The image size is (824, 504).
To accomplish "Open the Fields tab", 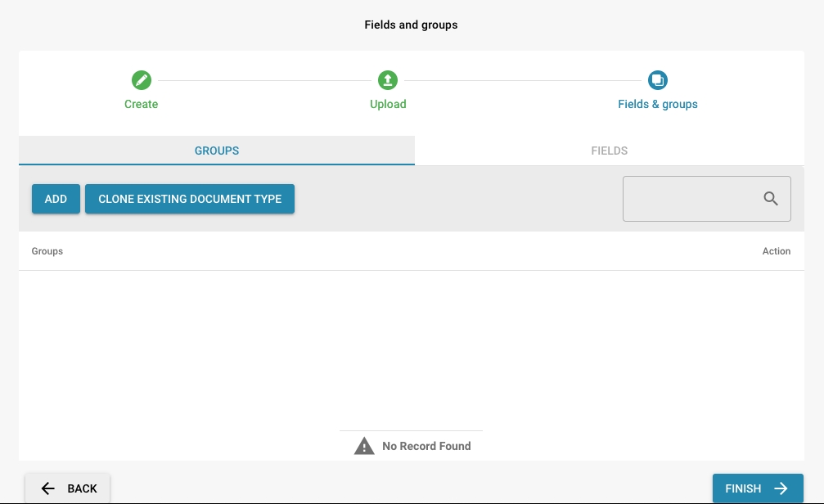I will point(610,151).
